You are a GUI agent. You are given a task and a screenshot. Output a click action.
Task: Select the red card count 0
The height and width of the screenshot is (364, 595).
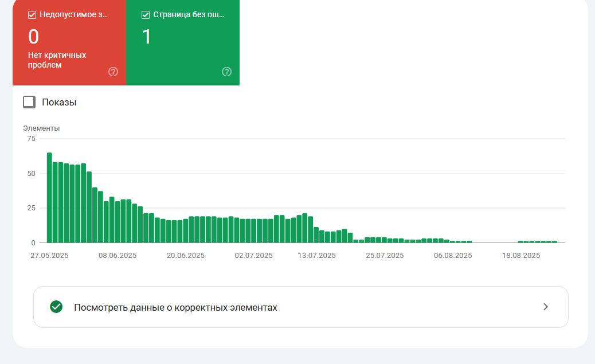(x=33, y=37)
